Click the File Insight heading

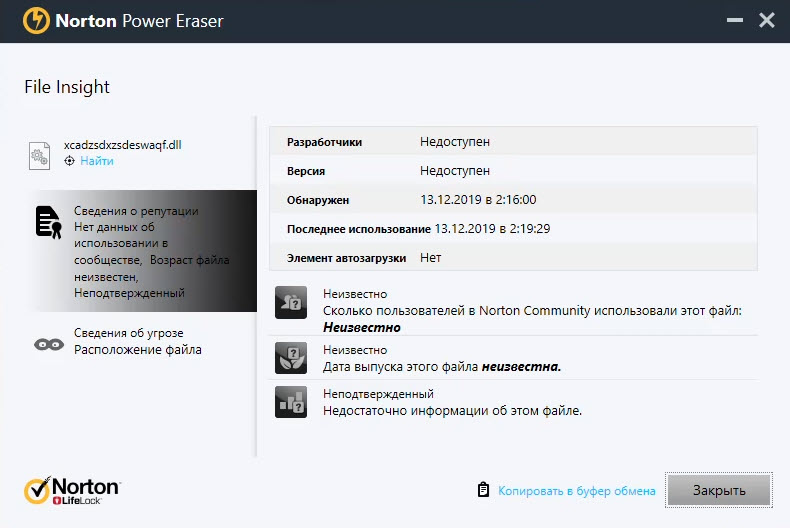pos(67,87)
